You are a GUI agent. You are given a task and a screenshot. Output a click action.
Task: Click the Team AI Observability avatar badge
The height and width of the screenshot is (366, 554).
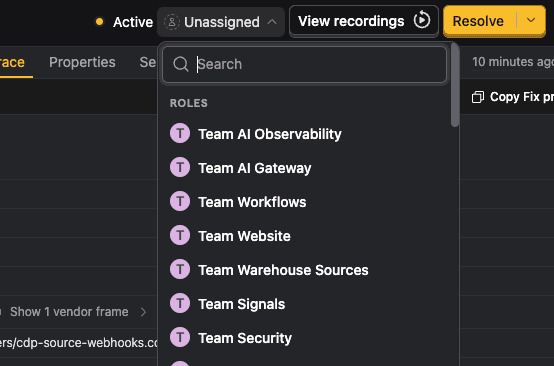pos(180,133)
